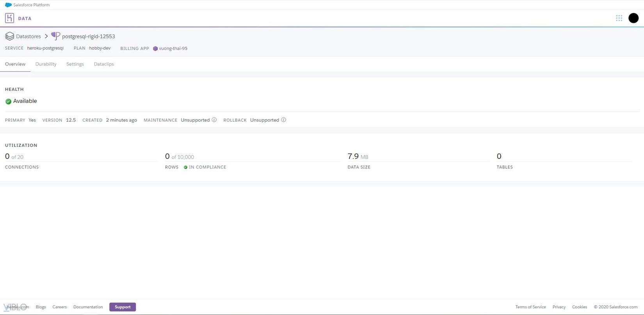Click the '0 of 10,000' rows value
644x315 pixels.
pos(180,156)
